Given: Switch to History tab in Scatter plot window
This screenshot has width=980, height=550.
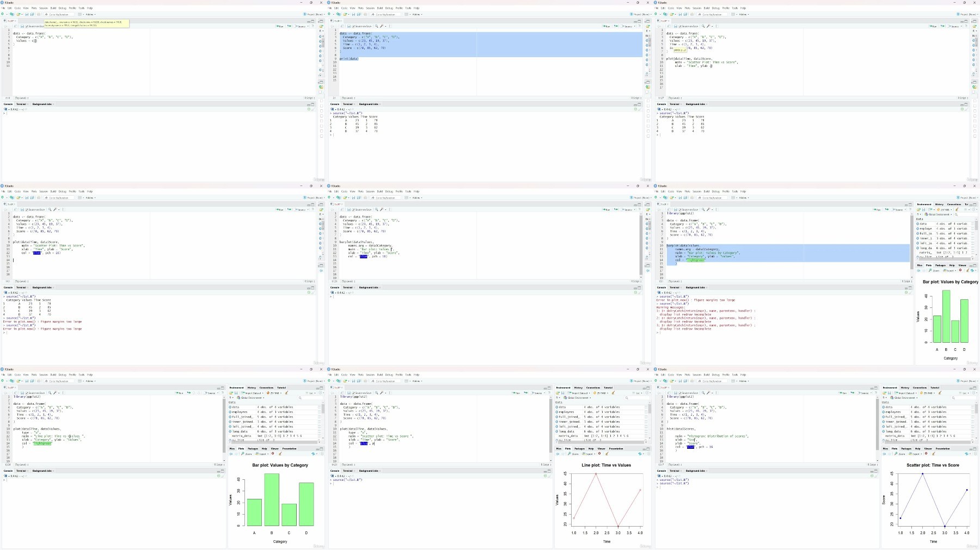Looking at the screenshot, I should pyautogui.click(x=905, y=387).
